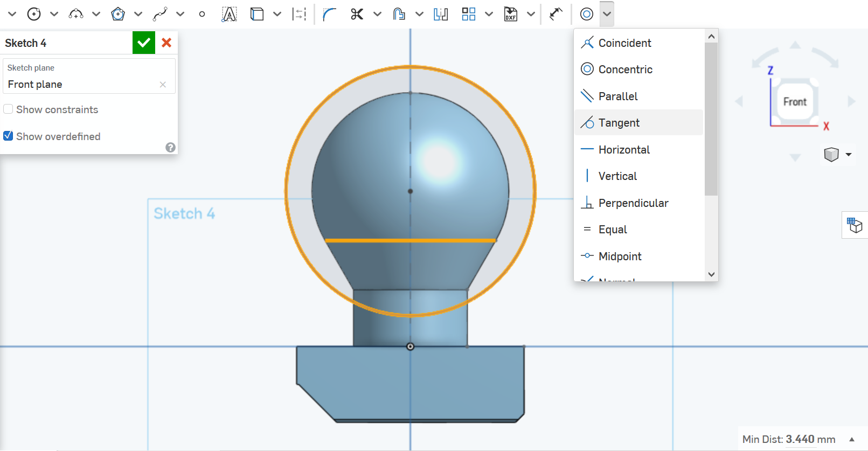
Task: Select the Mirror tool
Action: pos(441,14)
